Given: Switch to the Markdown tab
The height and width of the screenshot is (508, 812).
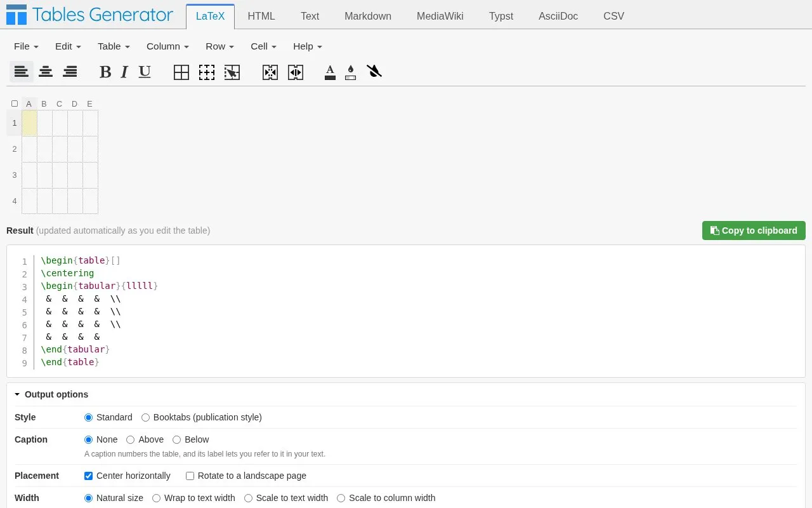Looking at the screenshot, I should (368, 17).
